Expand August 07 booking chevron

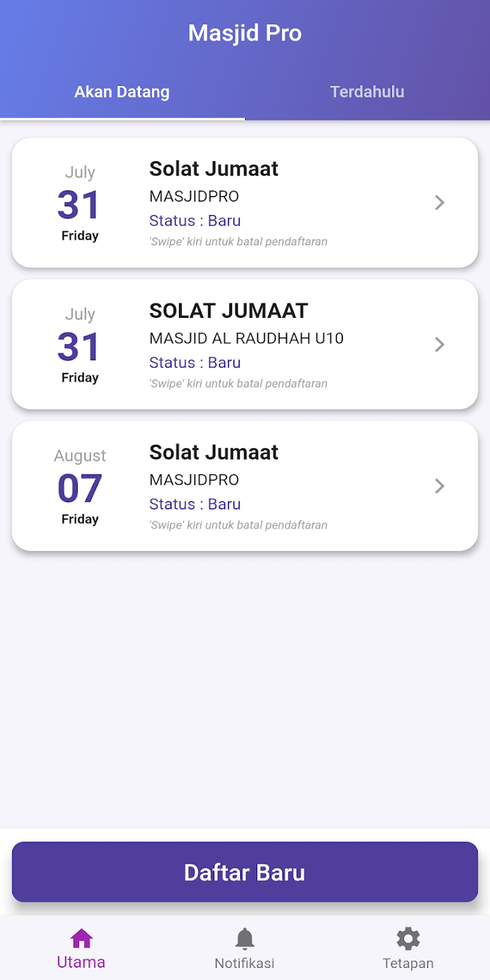coord(440,486)
